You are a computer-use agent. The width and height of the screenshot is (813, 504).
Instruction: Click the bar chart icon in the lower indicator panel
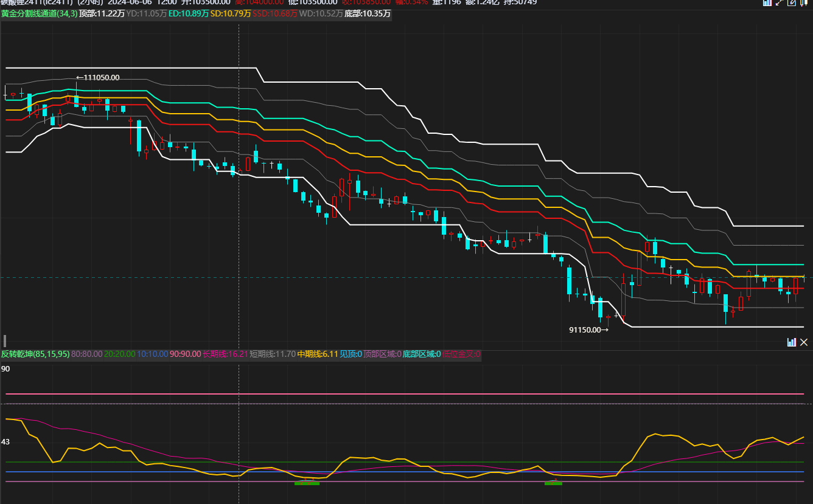coord(792,342)
